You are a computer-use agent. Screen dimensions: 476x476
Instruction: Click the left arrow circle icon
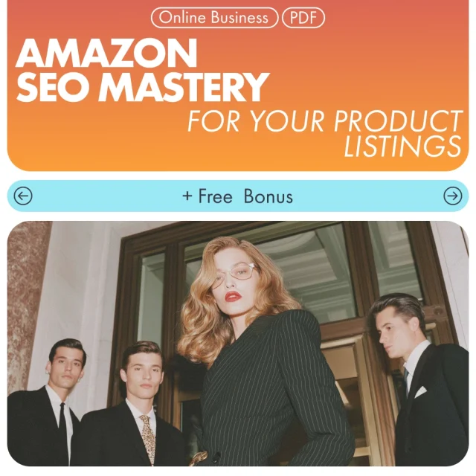pos(23,196)
